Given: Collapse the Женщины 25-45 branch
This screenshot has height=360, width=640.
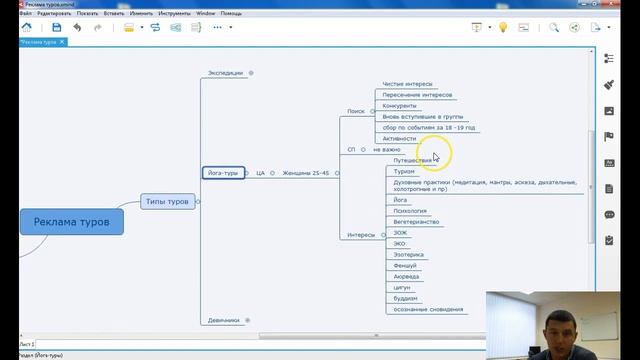Looking at the screenshot, I should coord(337,173).
